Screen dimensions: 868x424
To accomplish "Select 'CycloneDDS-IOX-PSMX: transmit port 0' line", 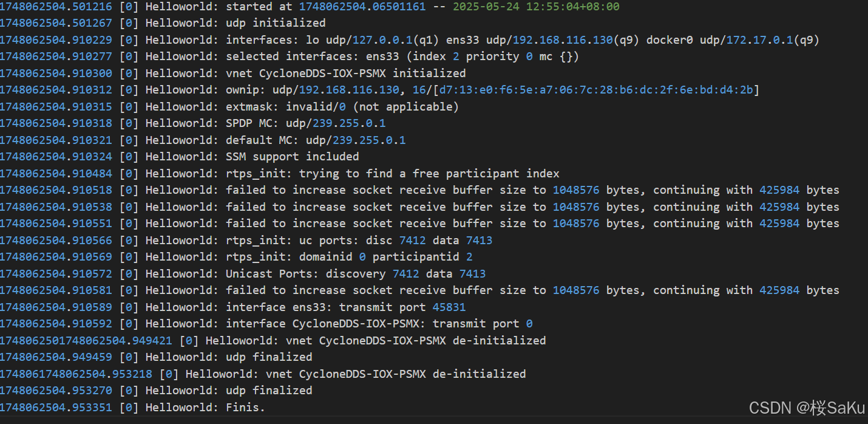I will 266,324.
